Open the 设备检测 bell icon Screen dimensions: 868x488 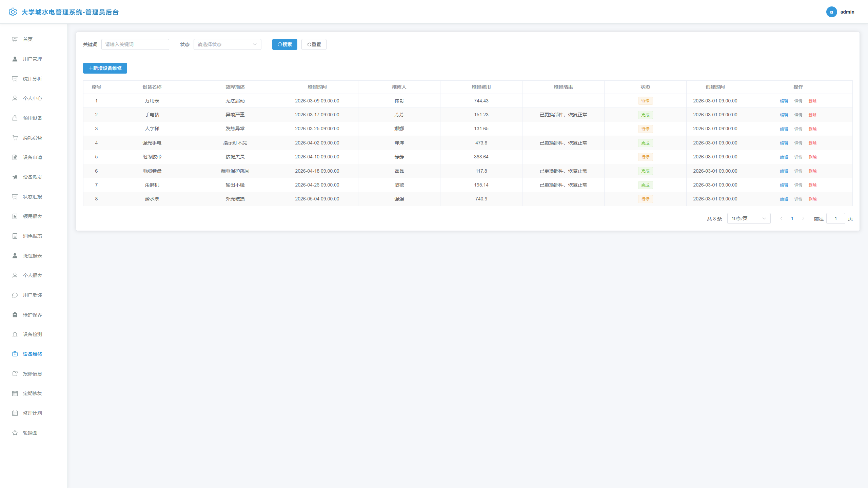[15, 334]
